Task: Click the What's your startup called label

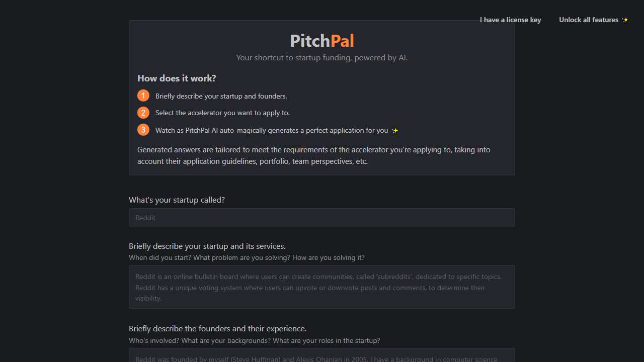Action: [x=177, y=200]
